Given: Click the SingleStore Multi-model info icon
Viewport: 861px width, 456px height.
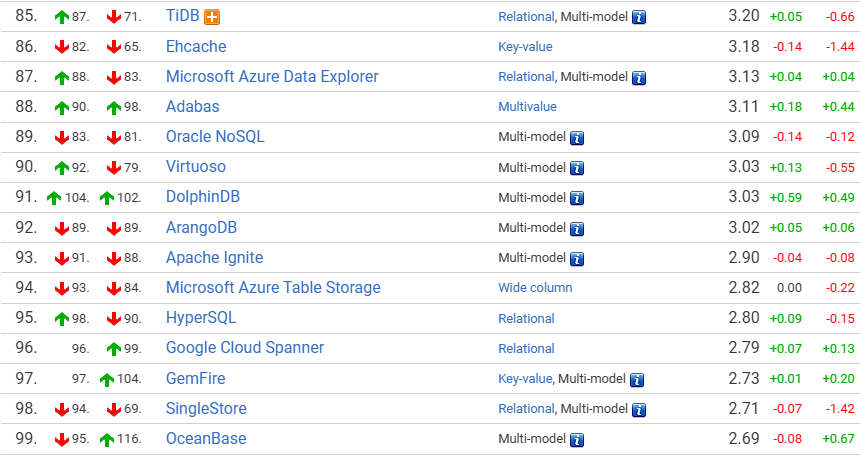Looking at the screenshot, I should 639,410.
